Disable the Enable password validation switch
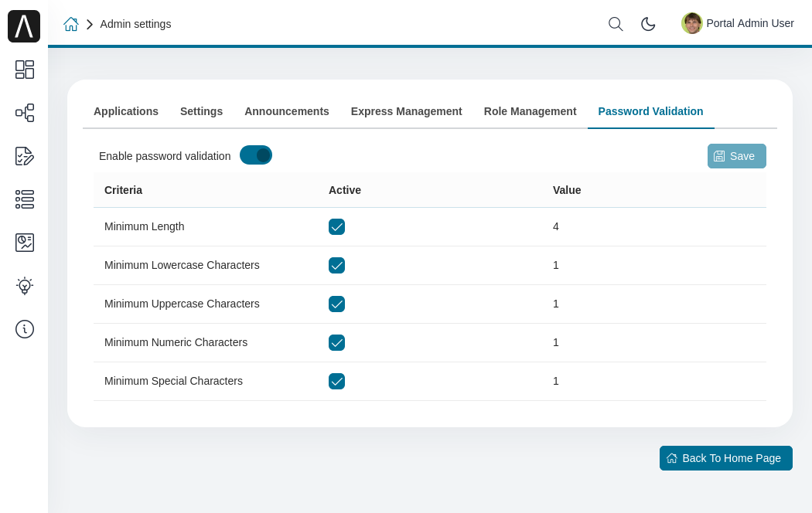The height and width of the screenshot is (513, 812). 255,155
